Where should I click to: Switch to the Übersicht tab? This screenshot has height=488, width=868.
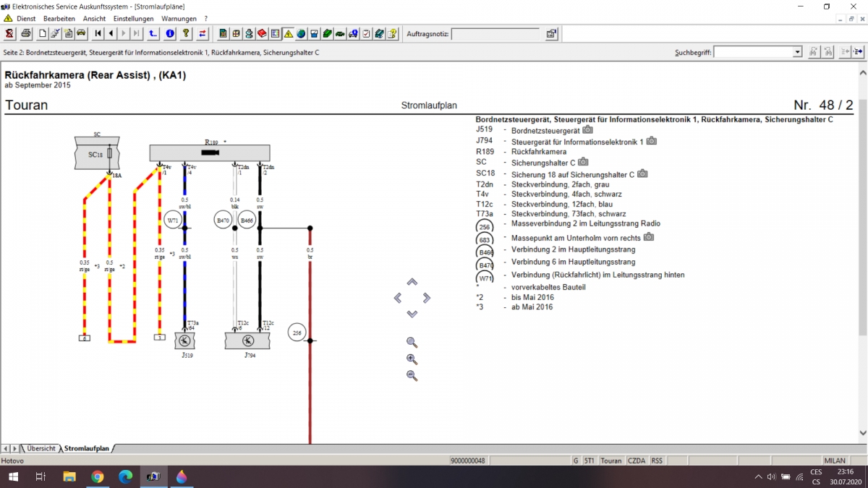pos(41,448)
